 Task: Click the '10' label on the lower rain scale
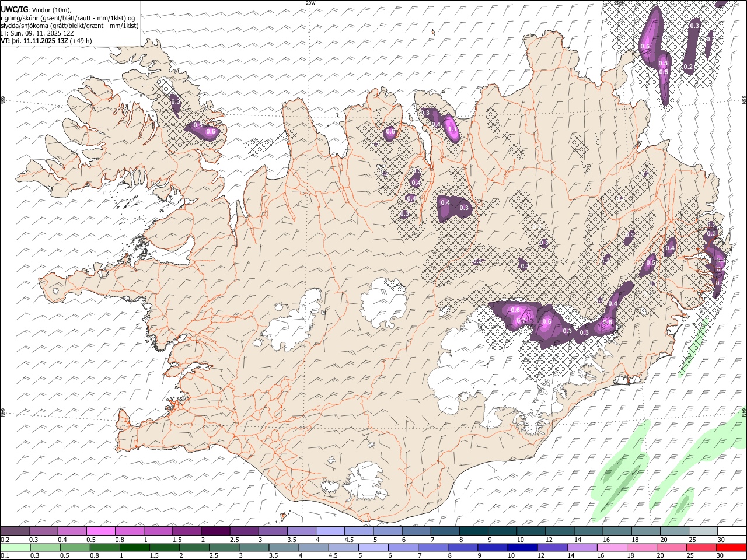(511, 556)
